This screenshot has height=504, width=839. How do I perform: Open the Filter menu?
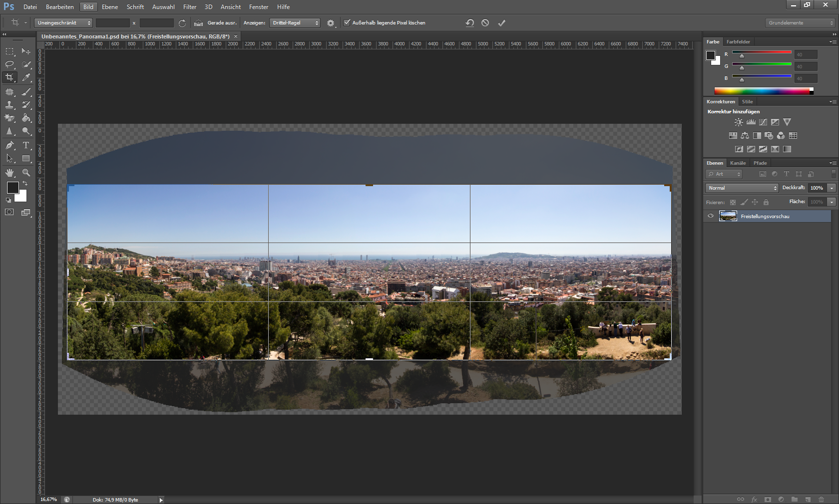pyautogui.click(x=190, y=7)
